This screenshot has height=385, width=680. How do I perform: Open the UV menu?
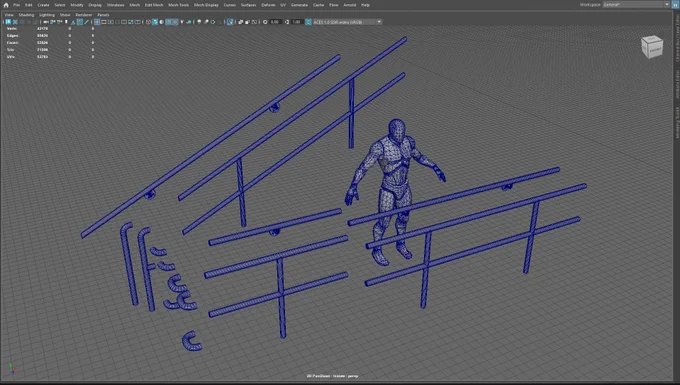click(x=283, y=5)
